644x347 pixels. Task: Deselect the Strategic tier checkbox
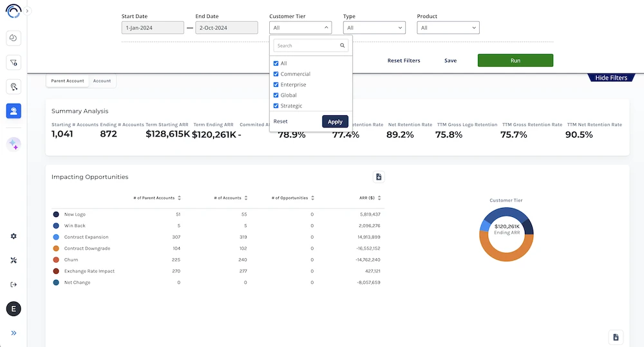[x=276, y=106]
